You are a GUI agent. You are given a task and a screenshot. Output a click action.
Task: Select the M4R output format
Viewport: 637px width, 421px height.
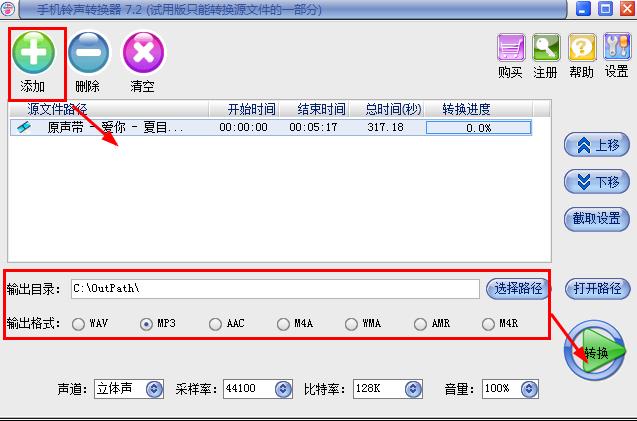(488, 324)
